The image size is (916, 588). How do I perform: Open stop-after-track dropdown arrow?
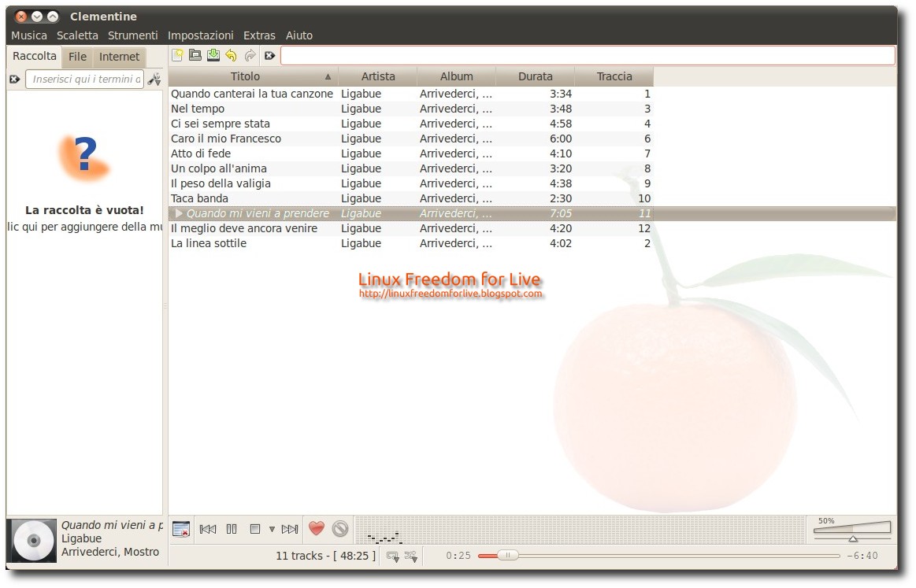(272, 530)
